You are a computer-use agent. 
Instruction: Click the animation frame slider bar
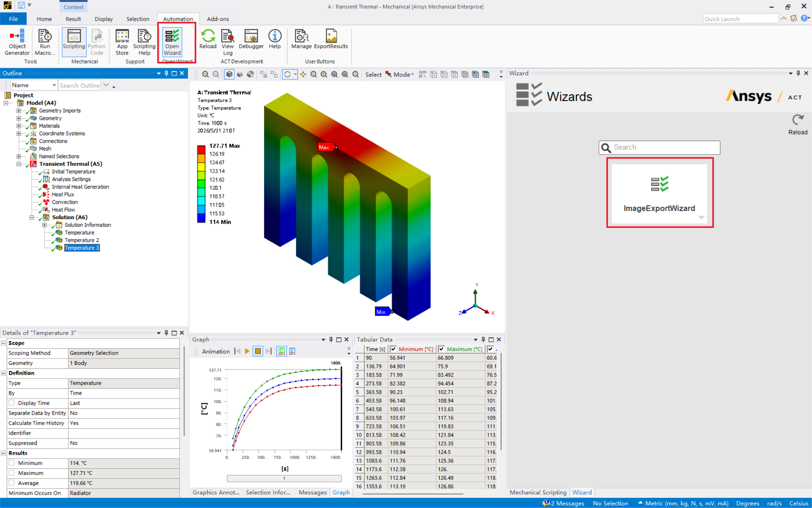(x=284, y=478)
